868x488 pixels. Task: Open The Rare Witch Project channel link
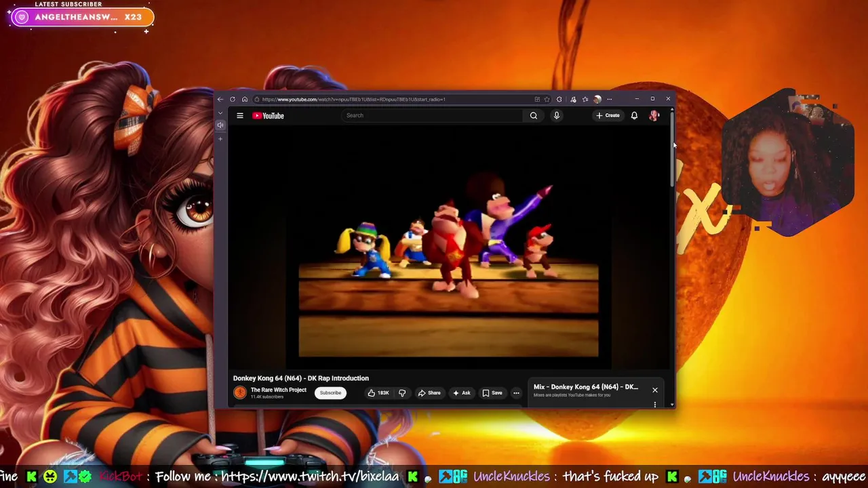pyautogui.click(x=279, y=390)
